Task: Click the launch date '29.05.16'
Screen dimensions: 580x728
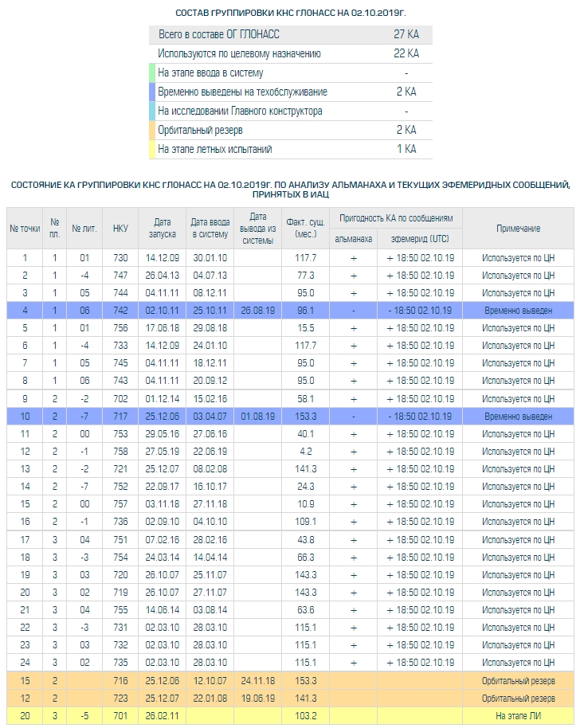Action: [x=162, y=434]
